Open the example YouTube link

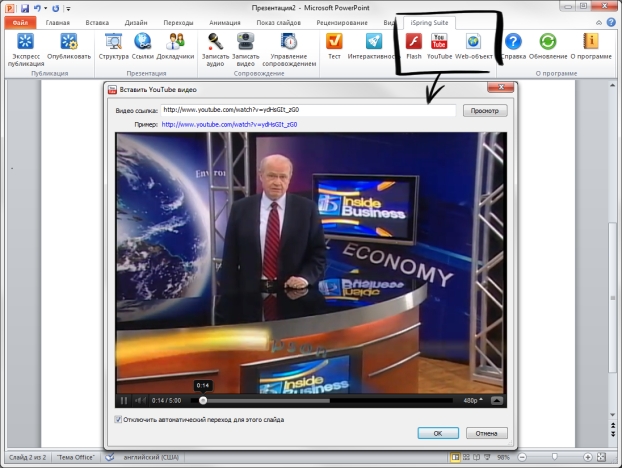(229, 125)
